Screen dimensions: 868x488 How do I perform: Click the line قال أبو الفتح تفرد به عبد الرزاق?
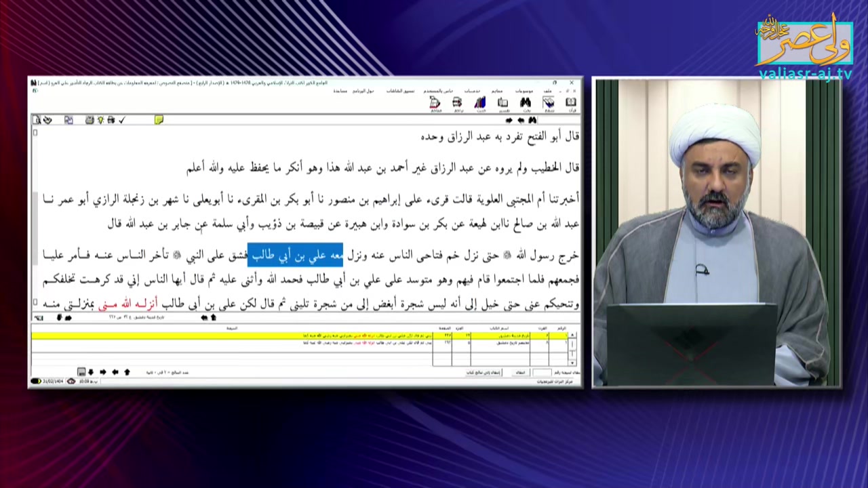click(x=500, y=136)
